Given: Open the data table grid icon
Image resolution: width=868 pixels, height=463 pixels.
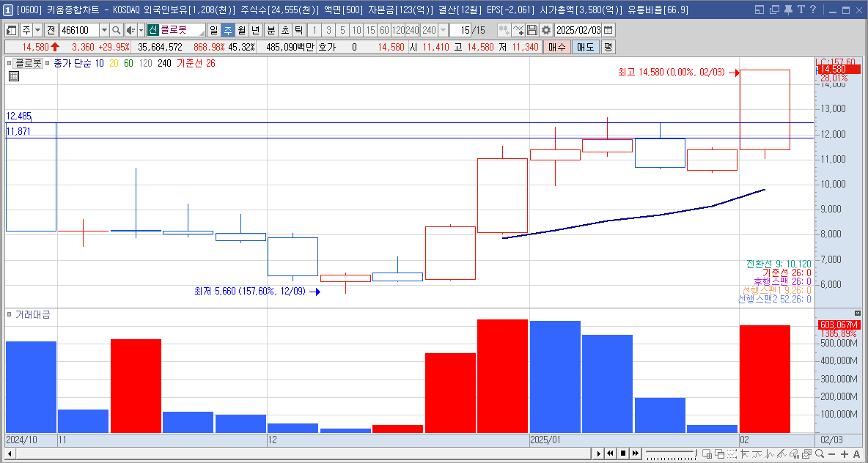Looking at the screenshot, I should tap(14, 76).
